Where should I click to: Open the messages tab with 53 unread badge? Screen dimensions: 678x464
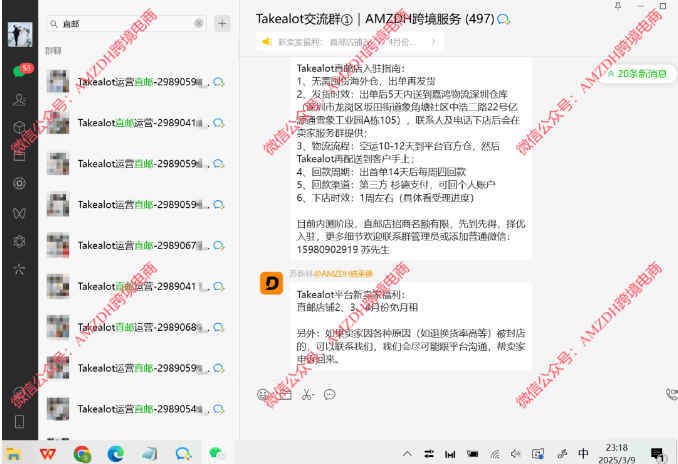[20, 70]
